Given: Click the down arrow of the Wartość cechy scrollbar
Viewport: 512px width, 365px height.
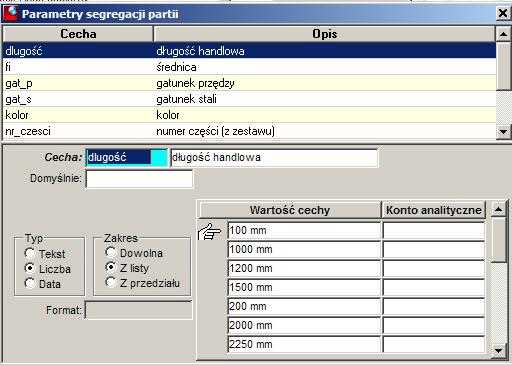Looking at the screenshot, I should pyautogui.click(x=499, y=351).
